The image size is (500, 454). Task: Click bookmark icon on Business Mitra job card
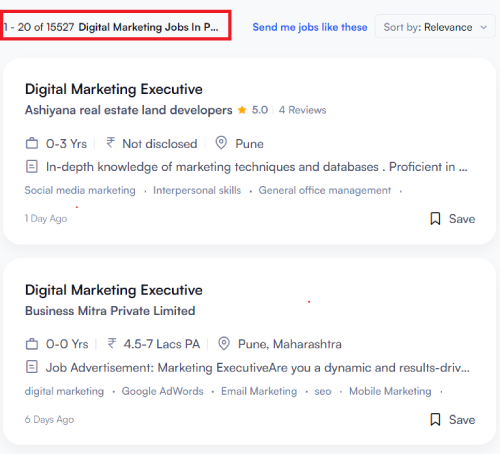435,419
